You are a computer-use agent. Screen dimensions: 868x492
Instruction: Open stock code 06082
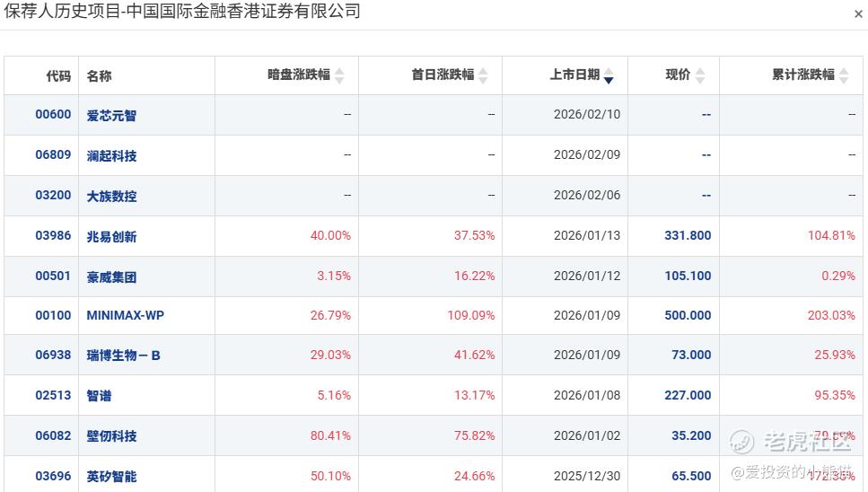(53, 436)
